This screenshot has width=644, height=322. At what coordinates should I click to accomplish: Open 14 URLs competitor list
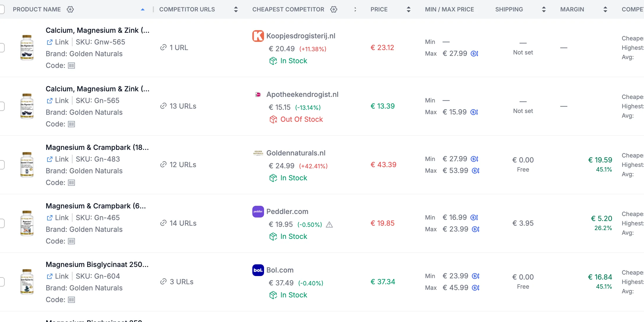click(x=178, y=223)
